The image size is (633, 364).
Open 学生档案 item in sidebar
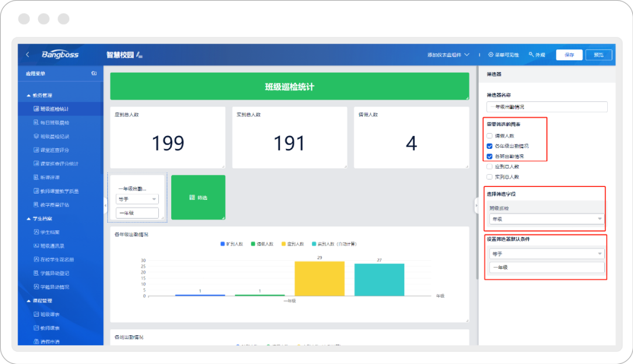tap(46, 233)
